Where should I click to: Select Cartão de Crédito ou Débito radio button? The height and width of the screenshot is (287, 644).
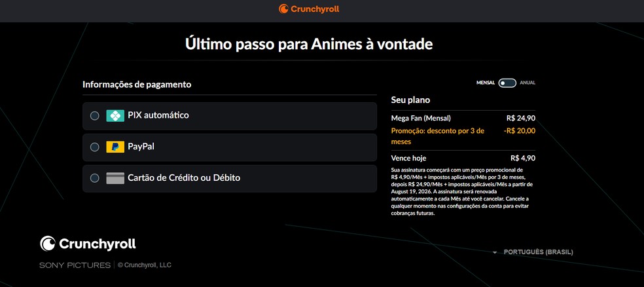point(94,178)
